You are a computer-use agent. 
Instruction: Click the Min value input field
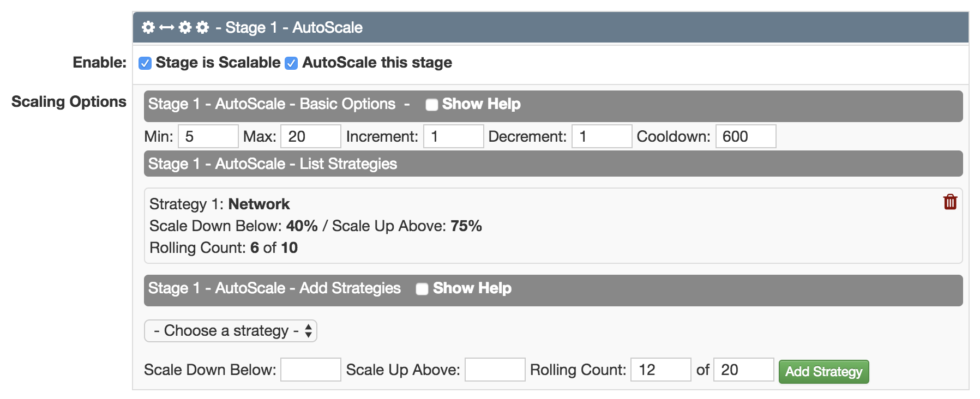208,136
